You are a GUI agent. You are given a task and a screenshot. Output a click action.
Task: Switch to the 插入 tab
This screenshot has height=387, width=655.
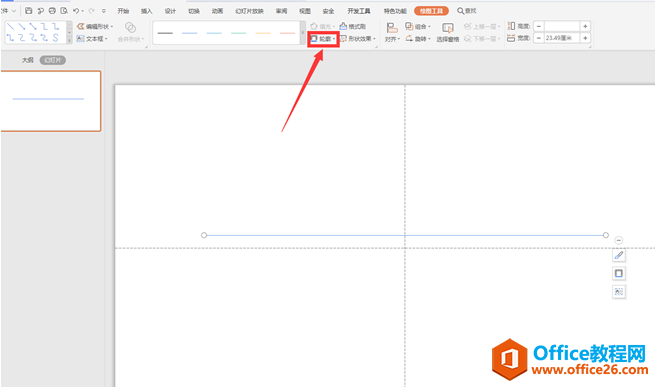pos(147,11)
